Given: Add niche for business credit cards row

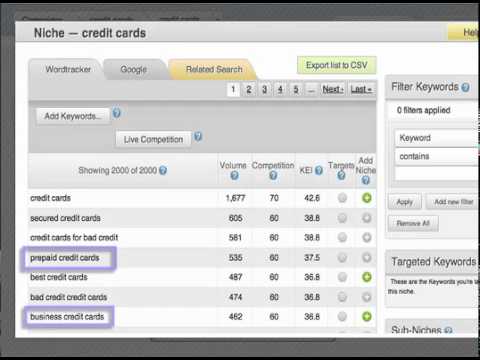Looking at the screenshot, I should 367,316.
